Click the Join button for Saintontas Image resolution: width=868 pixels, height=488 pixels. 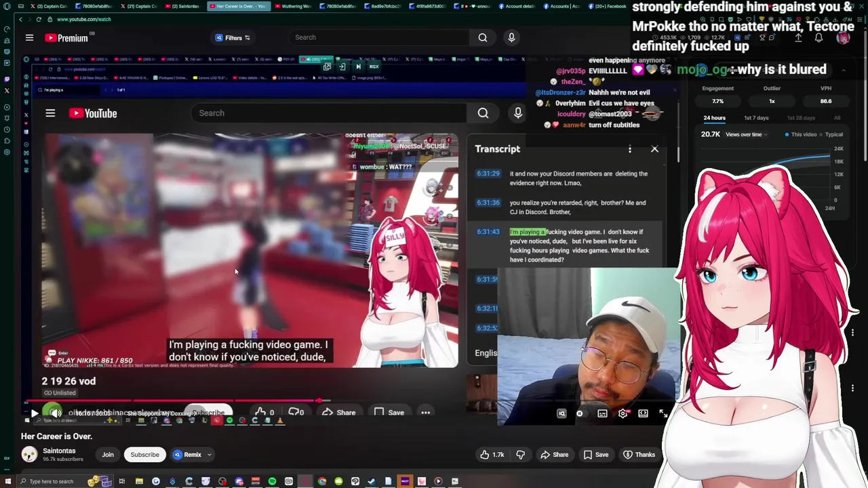[x=108, y=455]
